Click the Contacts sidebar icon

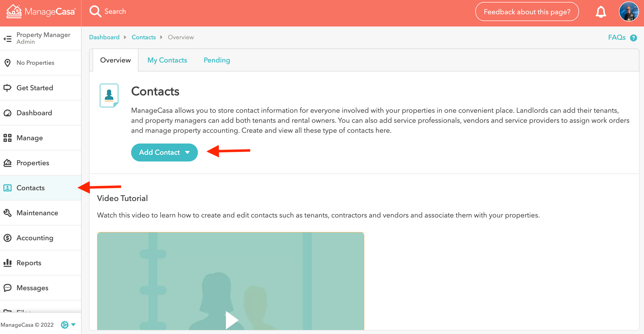tap(8, 188)
